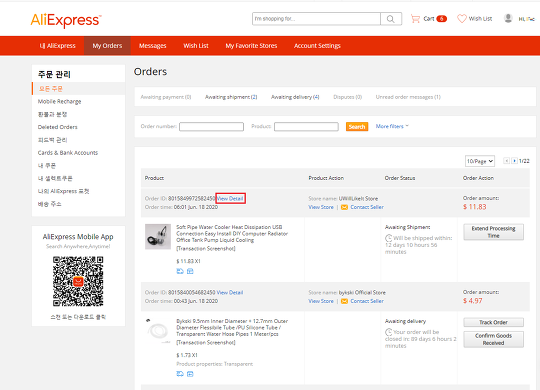This screenshot has width=540, height=390.
Task: Click first small icon under $11.83 X1
Action: click(180, 271)
